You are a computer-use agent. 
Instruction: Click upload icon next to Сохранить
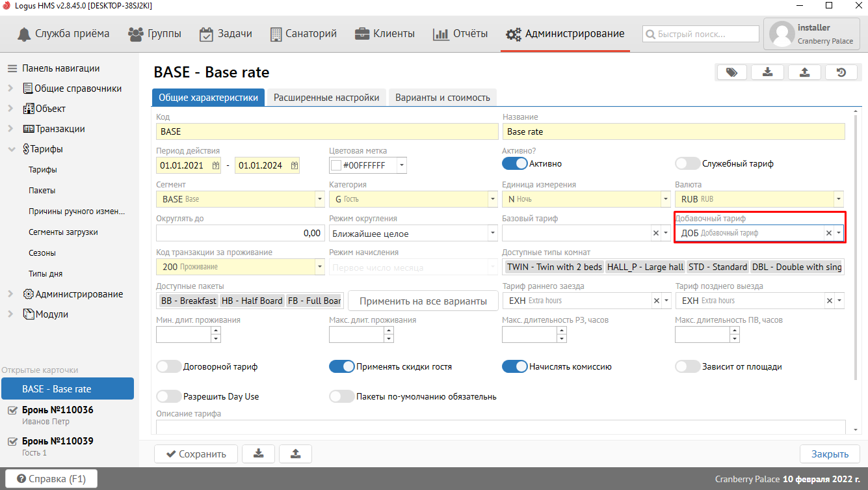pyautogui.click(x=295, y=454)
